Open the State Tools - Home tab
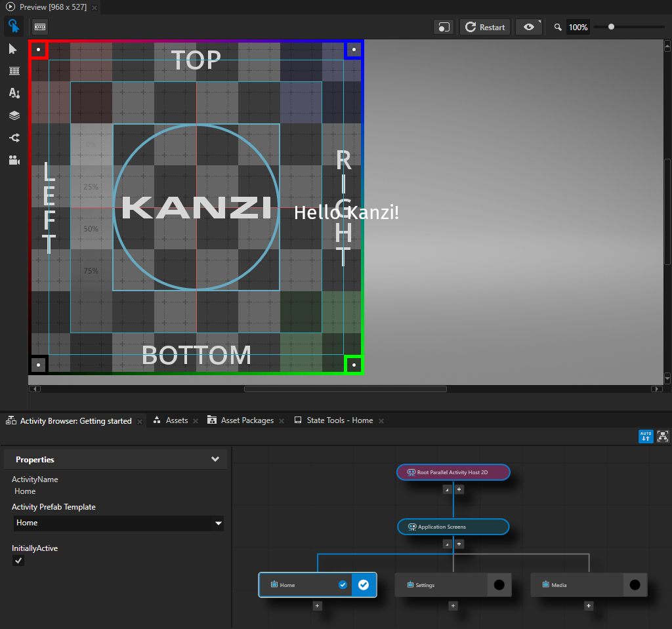 point(339,420)
